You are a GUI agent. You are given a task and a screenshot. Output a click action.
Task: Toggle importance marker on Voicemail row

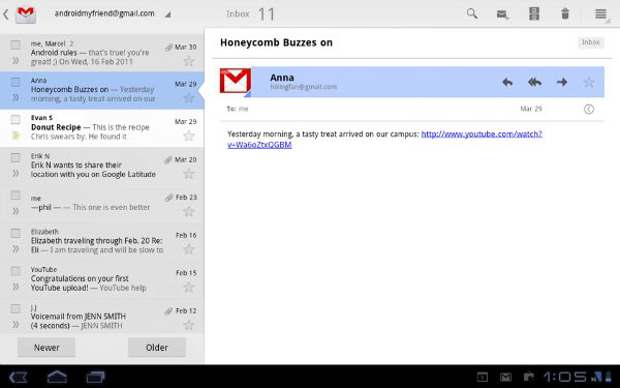click(x=15, y=325)
